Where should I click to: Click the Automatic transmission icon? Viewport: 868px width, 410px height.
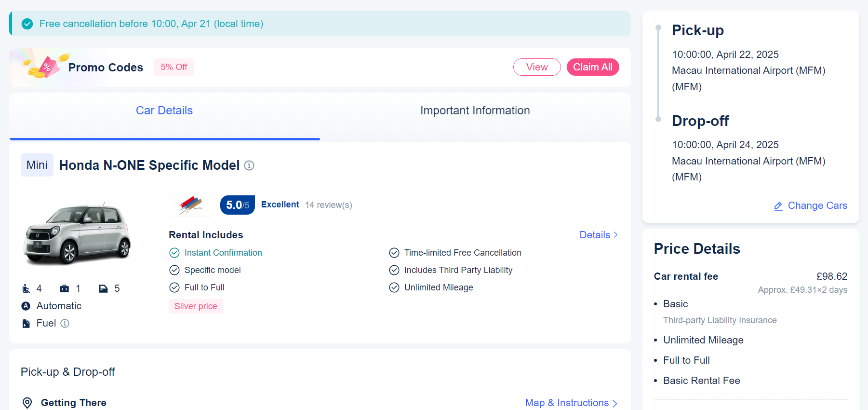coord(26,306)
